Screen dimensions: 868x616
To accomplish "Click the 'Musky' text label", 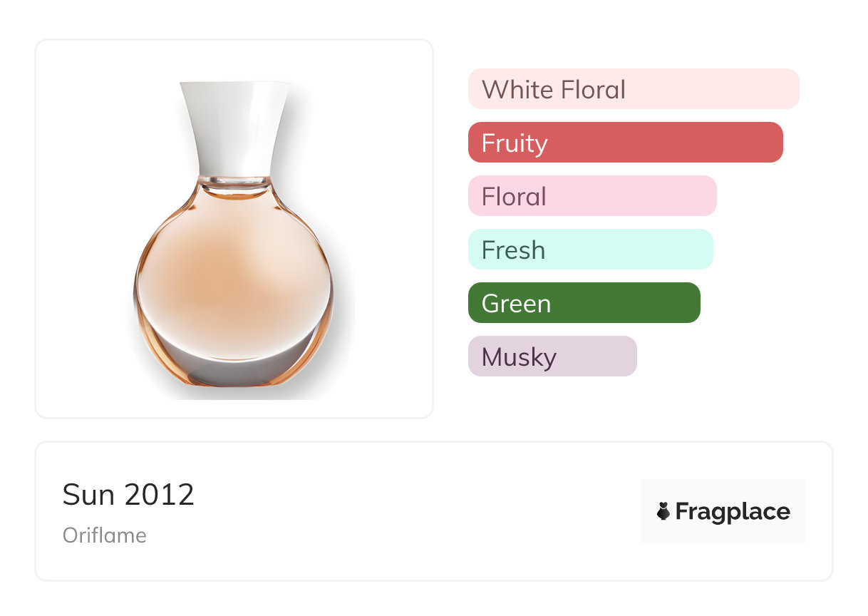I will [x=519, y=357].
